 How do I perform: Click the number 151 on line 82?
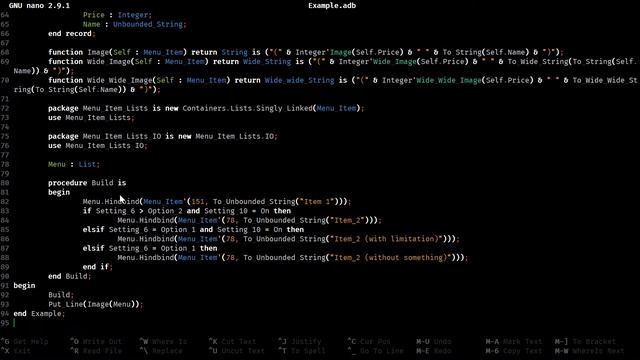(198, 202)
